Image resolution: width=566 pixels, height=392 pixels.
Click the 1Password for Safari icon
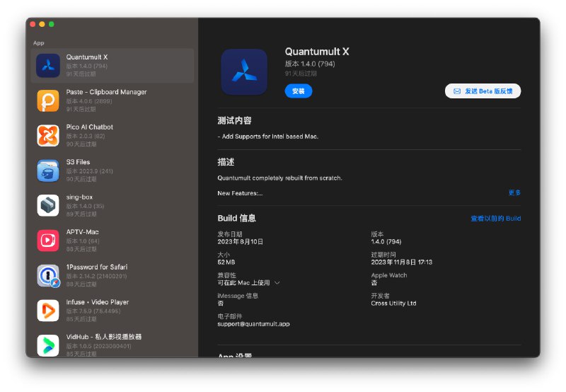tap(48, 276)
